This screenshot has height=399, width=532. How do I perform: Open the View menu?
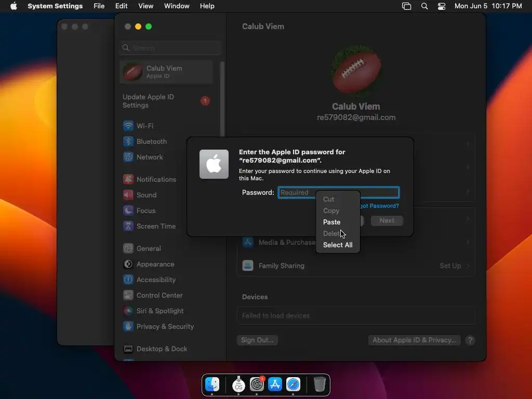[x=145, y=6]
